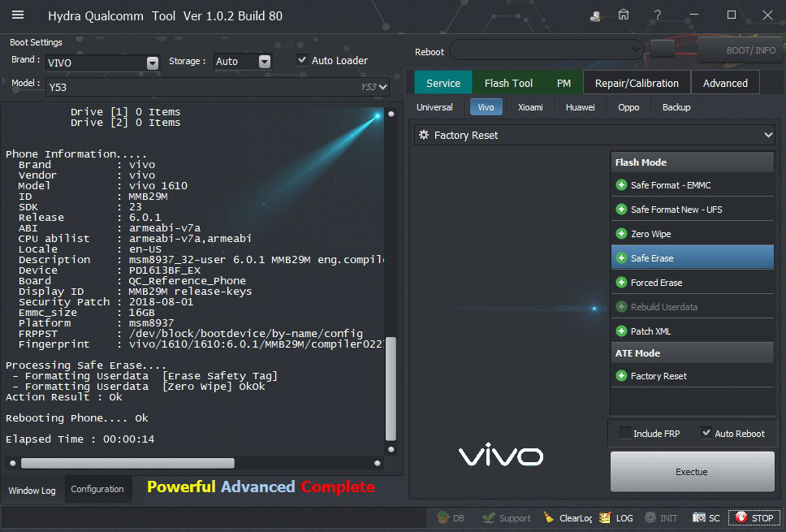Viewport: 786px width, 532px height.
Task: Minimize the Hydra Qualcomm Tool window
Action: pos(694,15)
